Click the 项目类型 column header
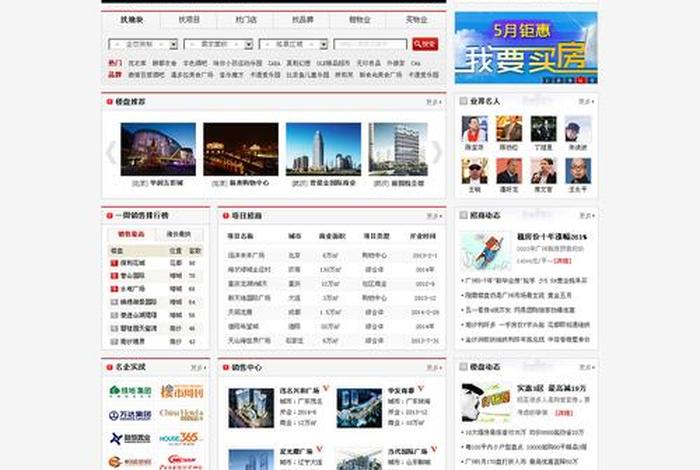Screen dimensions: 700x470 tap(376, 236)
